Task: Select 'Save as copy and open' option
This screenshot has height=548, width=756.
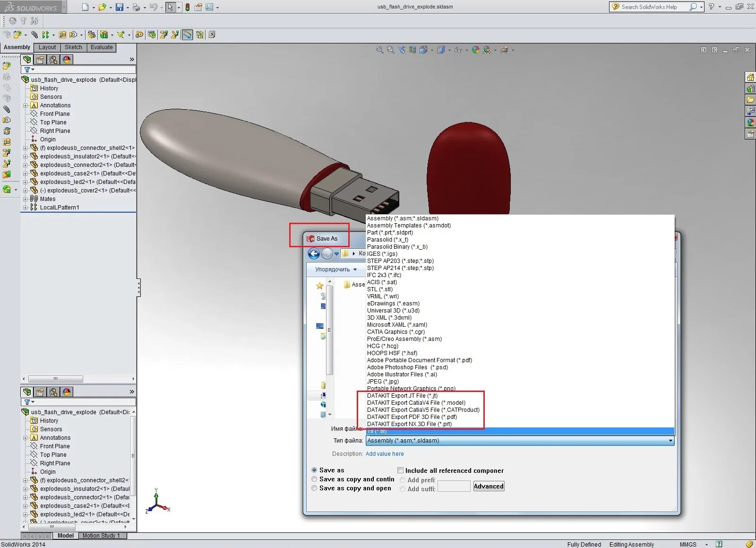Action: click(x=314, y=488)
